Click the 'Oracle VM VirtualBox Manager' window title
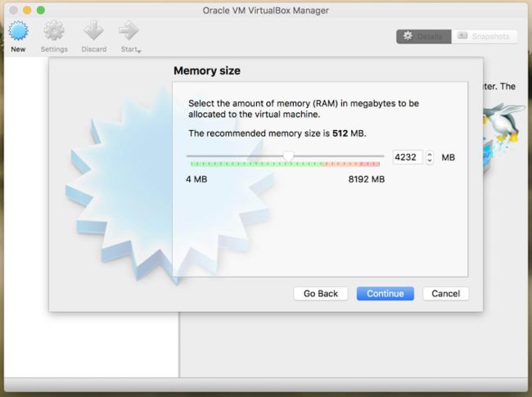532x397 pixels. pos(266,11)
